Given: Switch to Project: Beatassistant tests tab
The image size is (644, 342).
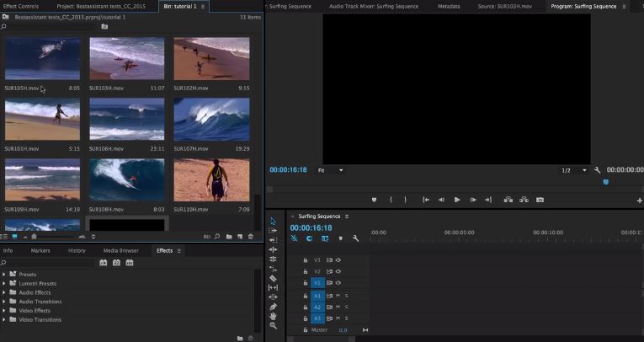Looking at the screenshot, I should (101, 6).
